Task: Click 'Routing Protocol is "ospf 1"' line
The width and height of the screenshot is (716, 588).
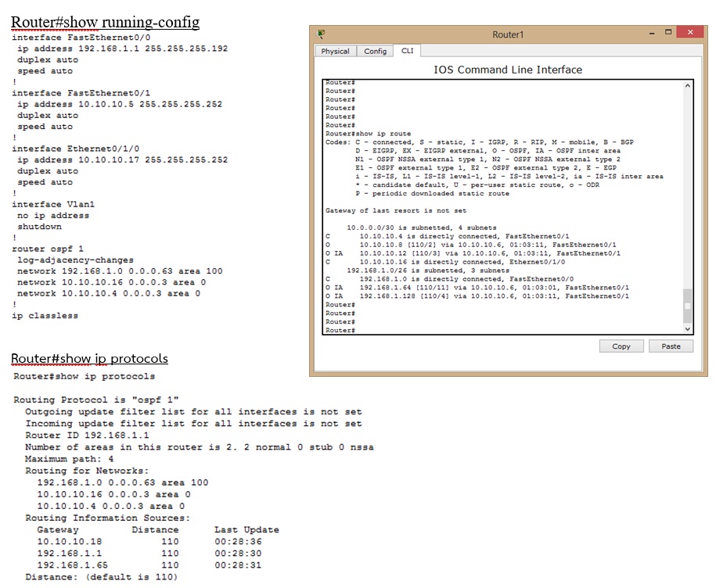Action: [x=96, y=400]
